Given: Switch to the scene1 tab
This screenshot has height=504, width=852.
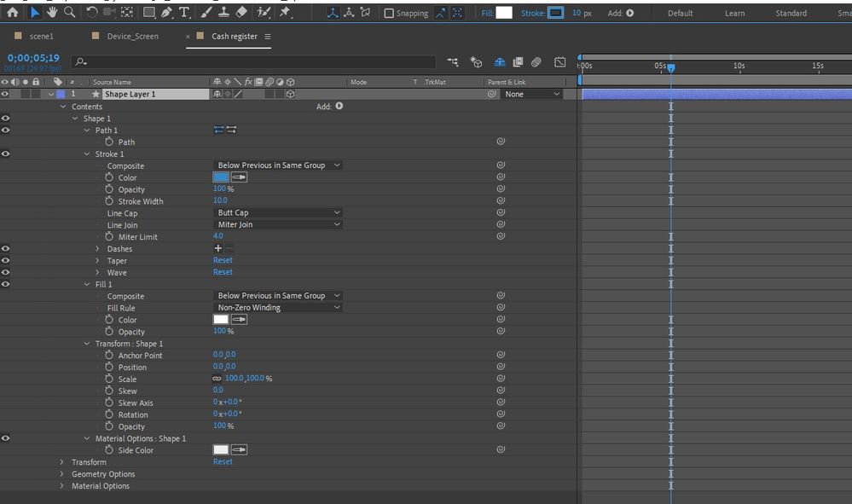Looking at the screenshot, I should (41, 37).
